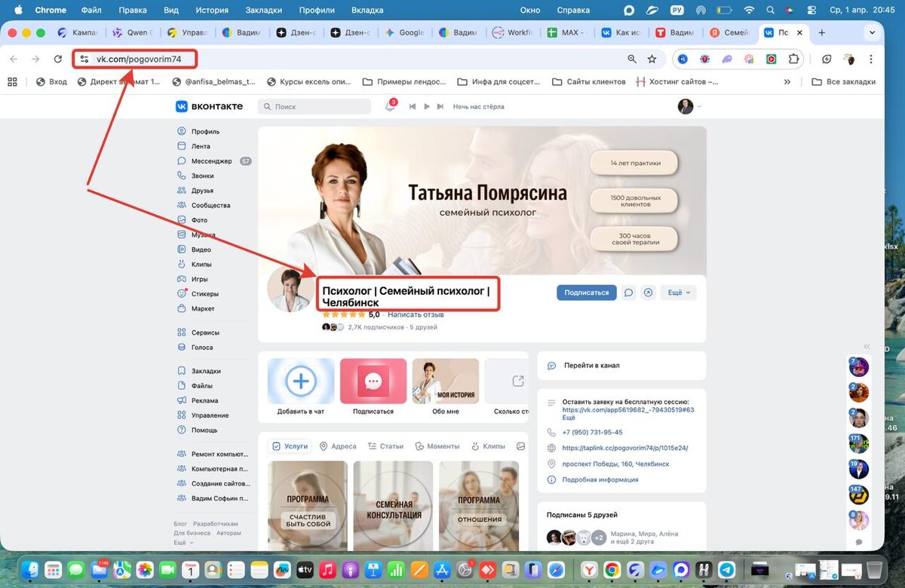Viewport: 905px width, 588px height.
Task: Open Ремонт компьют... community shortcut in sidebar
Action: pyautogui.click(x=212, y=454)
